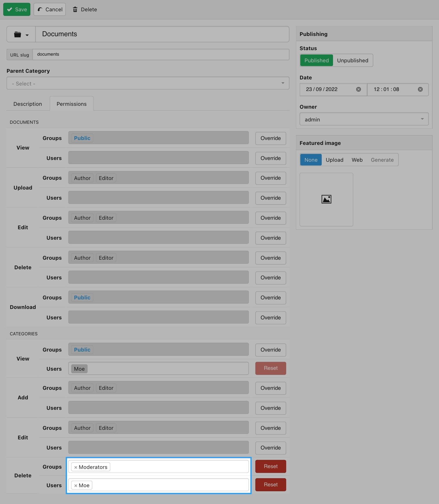Image resolution: width=439 pixels, height=504 pixels.
Task: Switch to the Description tab
Action: point(28,104)
